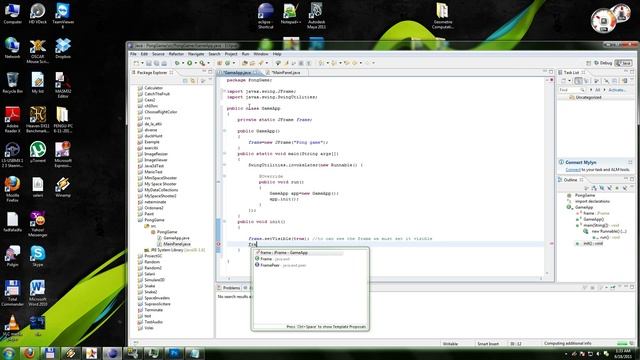Click the New Java Class toolbar icon

coord(228,63)
